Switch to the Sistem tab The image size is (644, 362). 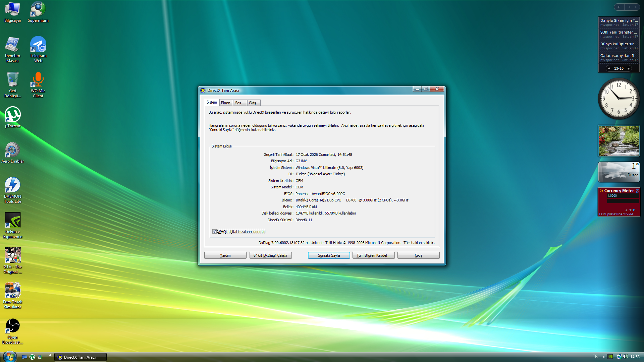coord(212,102)
